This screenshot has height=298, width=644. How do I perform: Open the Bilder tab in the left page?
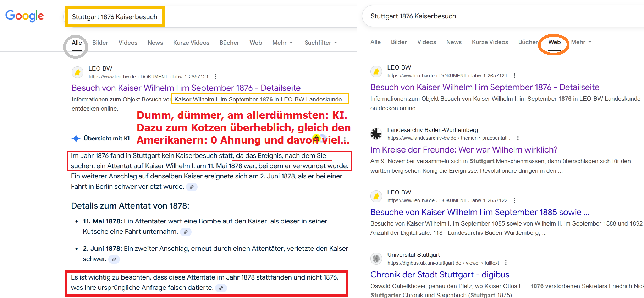pos(100,43)
